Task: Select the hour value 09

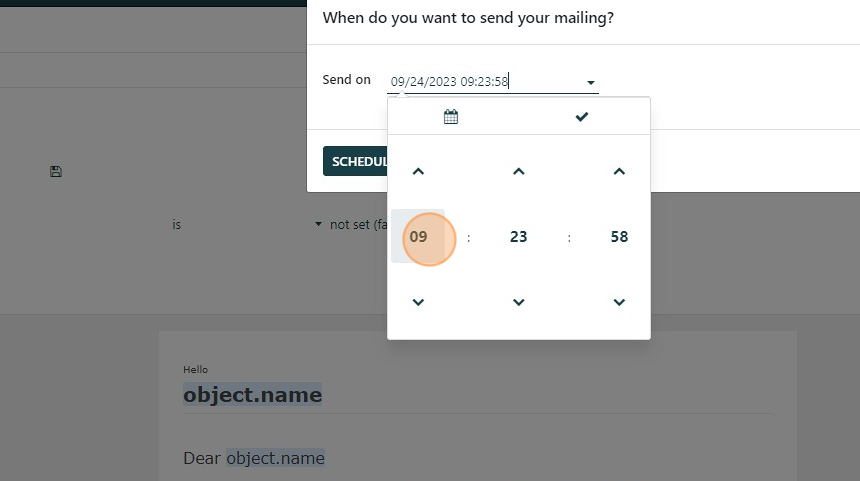Action: 418,236
